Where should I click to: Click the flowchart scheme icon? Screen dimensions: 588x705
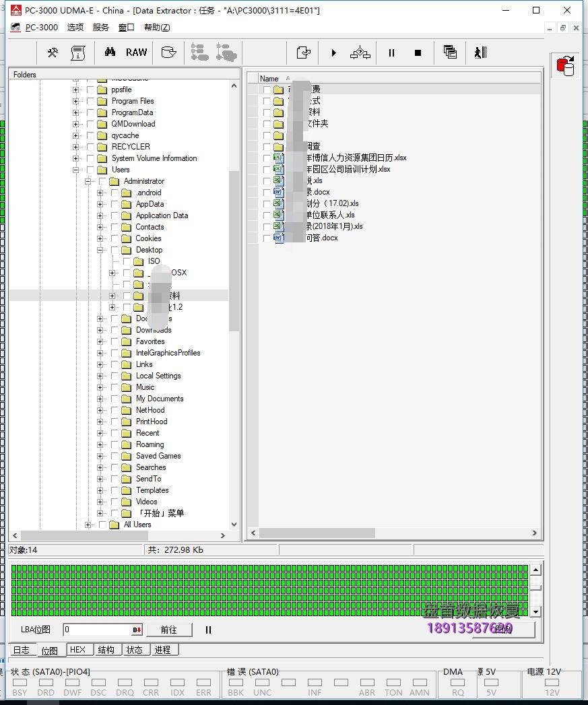point(360,53)
